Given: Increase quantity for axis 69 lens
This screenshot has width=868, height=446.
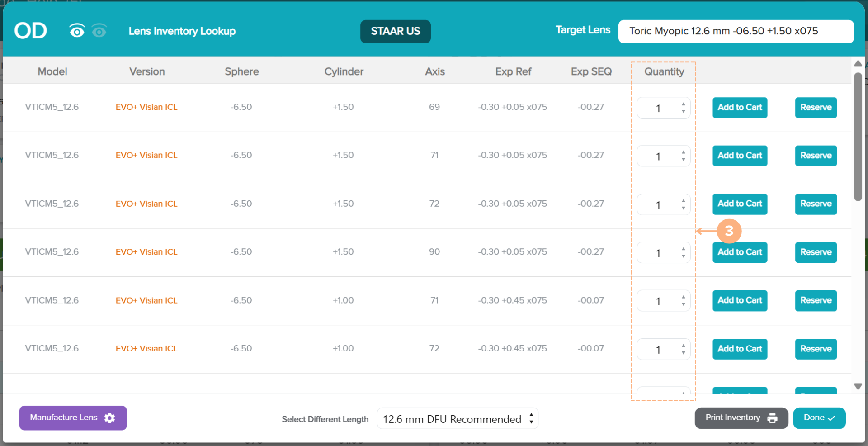Looking at the screenshot, I should pos(683,104).
